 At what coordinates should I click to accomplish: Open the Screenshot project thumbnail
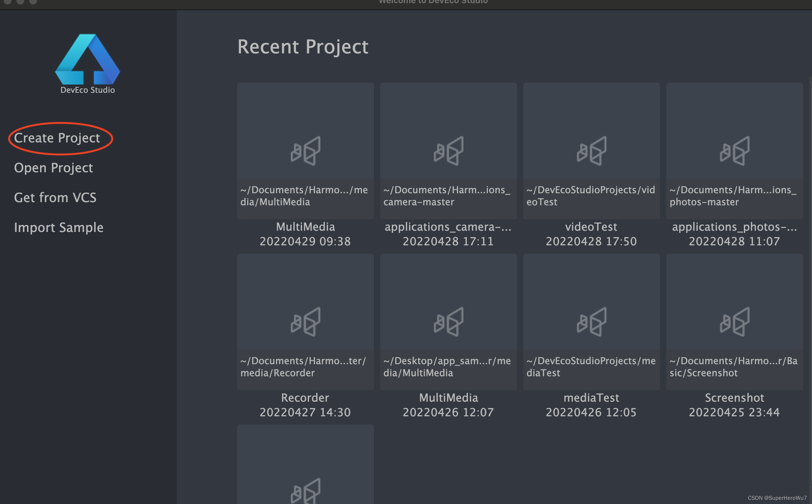[x=734, y=322]
